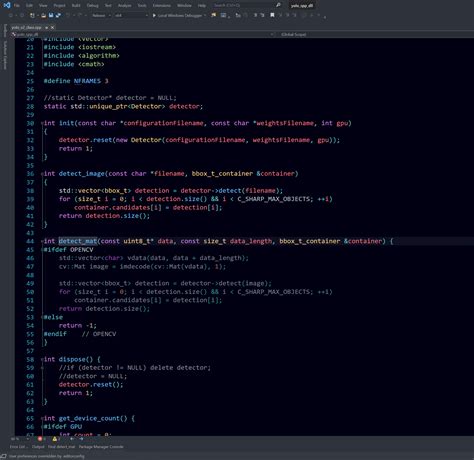Open the x64 platform dropdown

(131, 15)
